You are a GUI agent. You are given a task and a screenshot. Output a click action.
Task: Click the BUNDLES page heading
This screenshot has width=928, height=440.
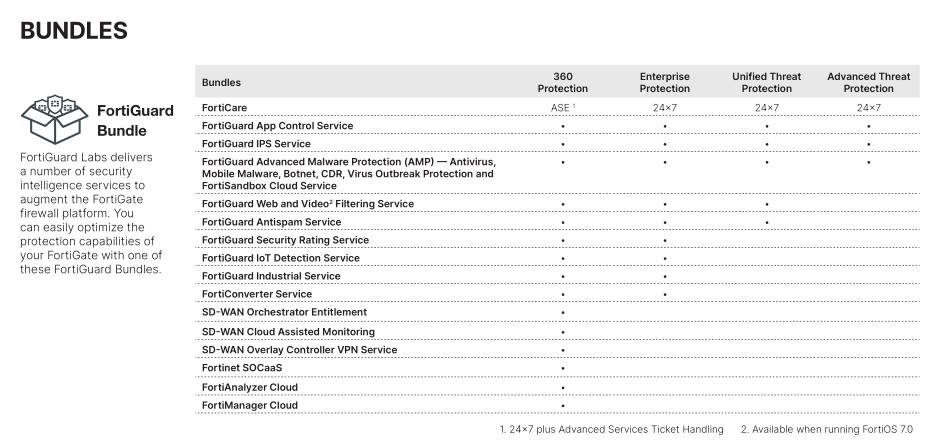[x=74, y=31]
